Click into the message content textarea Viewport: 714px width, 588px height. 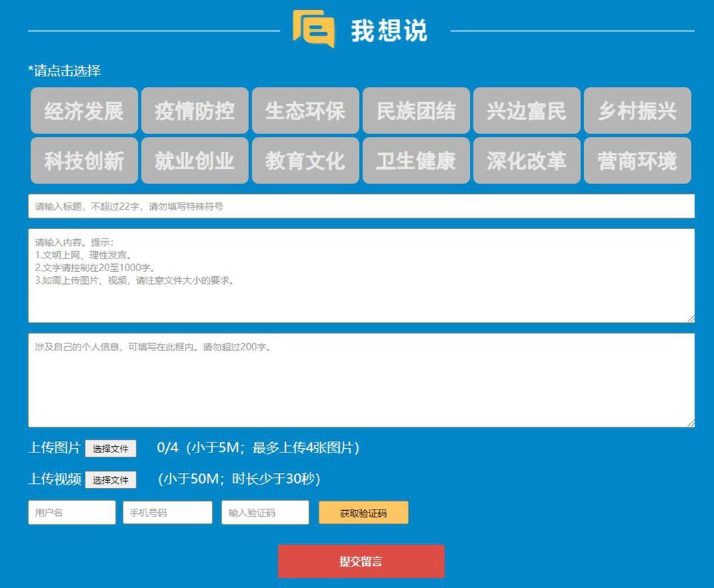[x=361, y=275]
